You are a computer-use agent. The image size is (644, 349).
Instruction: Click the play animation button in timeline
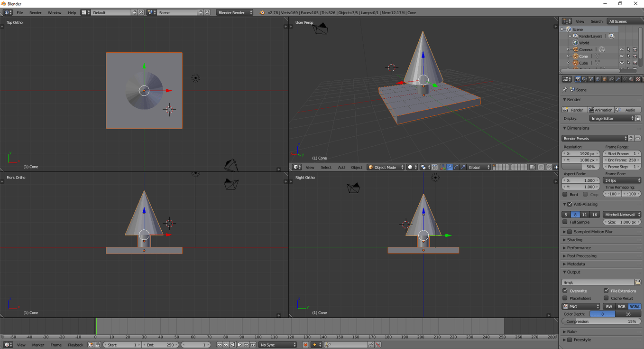click(239, 345)
